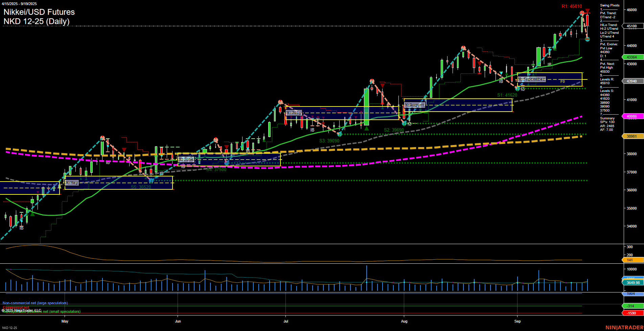Click the teal globe pivot marker near S3: 39090
Screen dimensions: 644x331
tap(339, 134)
